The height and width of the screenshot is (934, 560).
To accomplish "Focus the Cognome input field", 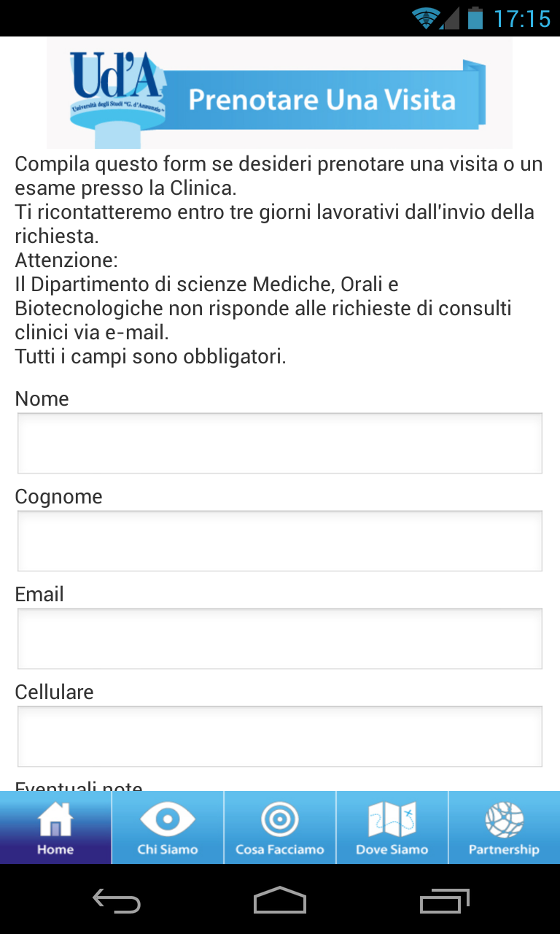I will pyautogui.click(x=280, y=541).
